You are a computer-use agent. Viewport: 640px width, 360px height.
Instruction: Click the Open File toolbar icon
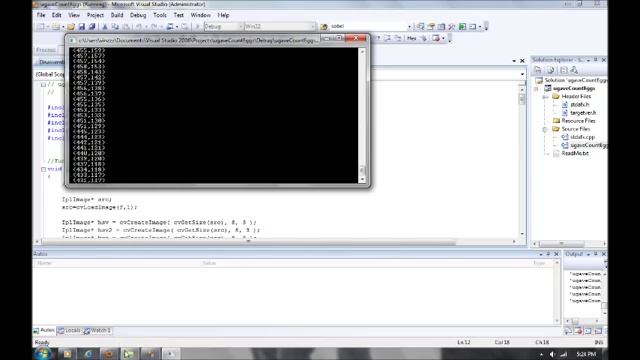[x=71, y=27]
